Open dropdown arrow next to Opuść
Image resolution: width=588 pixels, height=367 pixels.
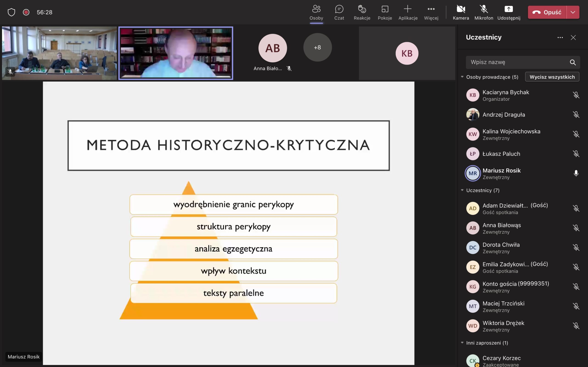(x=573, y=12)
